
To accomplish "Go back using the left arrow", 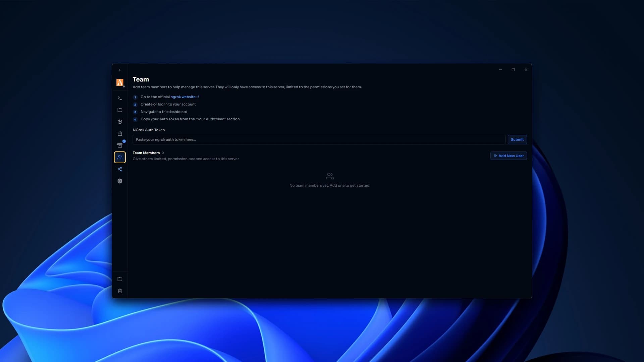I will coord(120,70).
